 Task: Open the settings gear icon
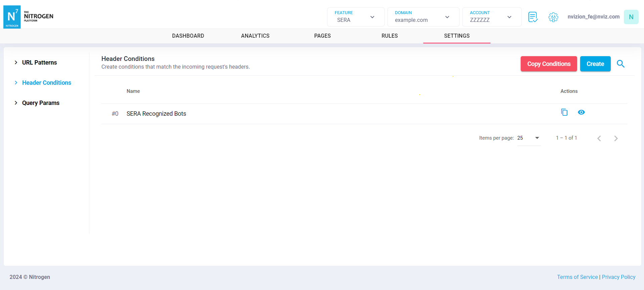coord(553,17)
